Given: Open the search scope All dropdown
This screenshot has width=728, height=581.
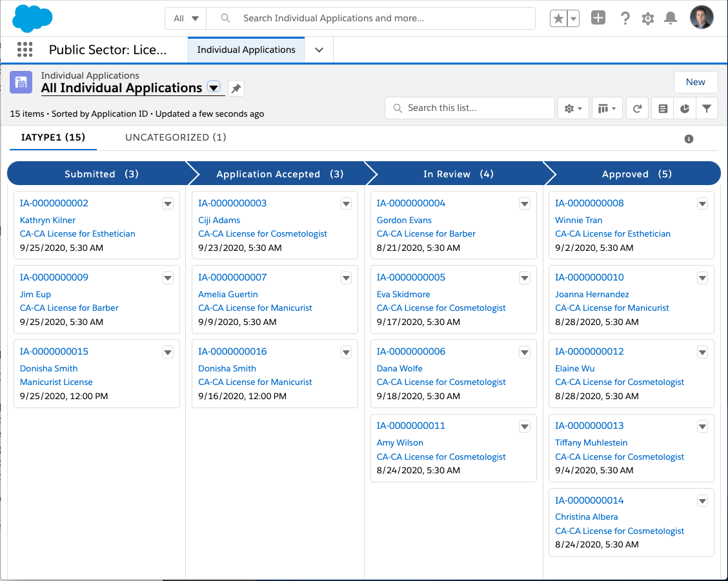Looking at the screenshot, I should coord(187,18).
